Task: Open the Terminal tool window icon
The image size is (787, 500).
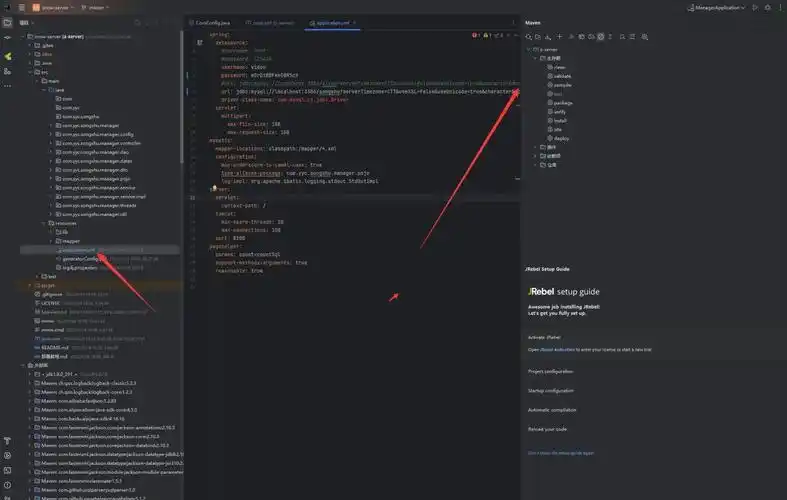Action: (8, 469)
